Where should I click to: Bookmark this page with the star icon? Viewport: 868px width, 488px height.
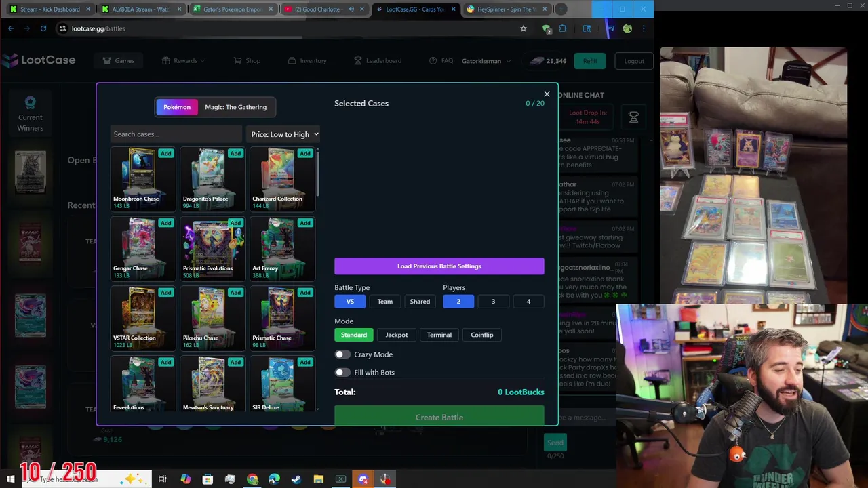(x=524, y=28)
